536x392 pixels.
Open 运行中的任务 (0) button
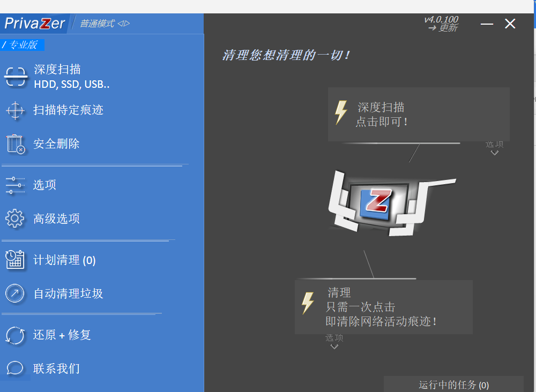click(x=453, y=385)
